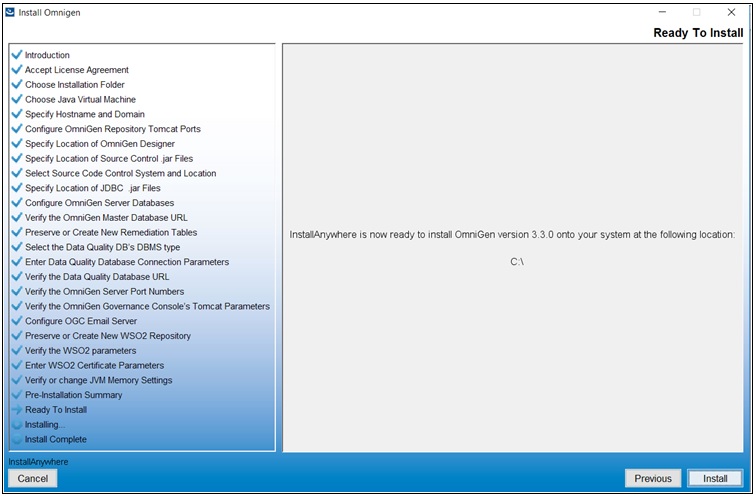Select the Introduction step text
The height and width of the screenshot is (497, 756).
click(x=47, y=55)
